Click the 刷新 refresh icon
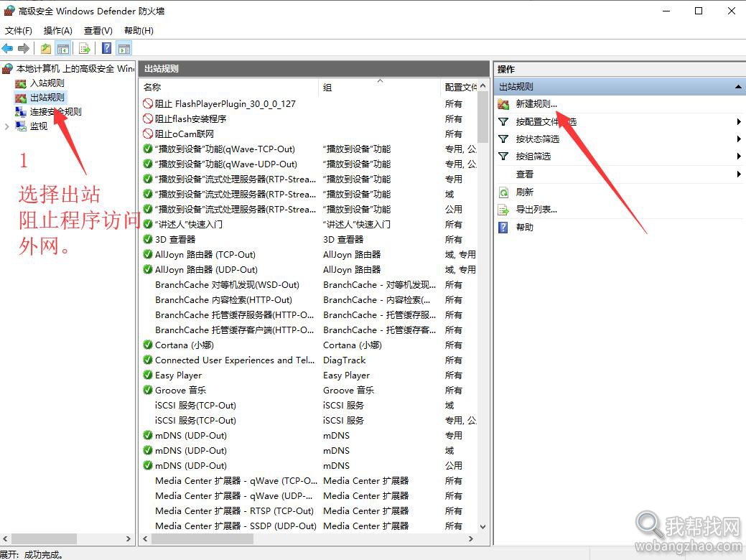Viewport: 746px width, 560px height. [503, 192]
